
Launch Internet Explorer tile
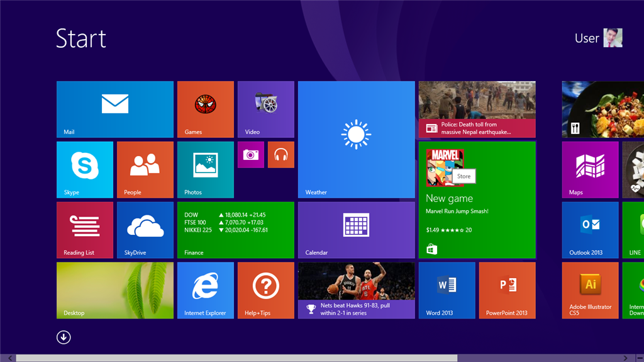tap(206, 290)
